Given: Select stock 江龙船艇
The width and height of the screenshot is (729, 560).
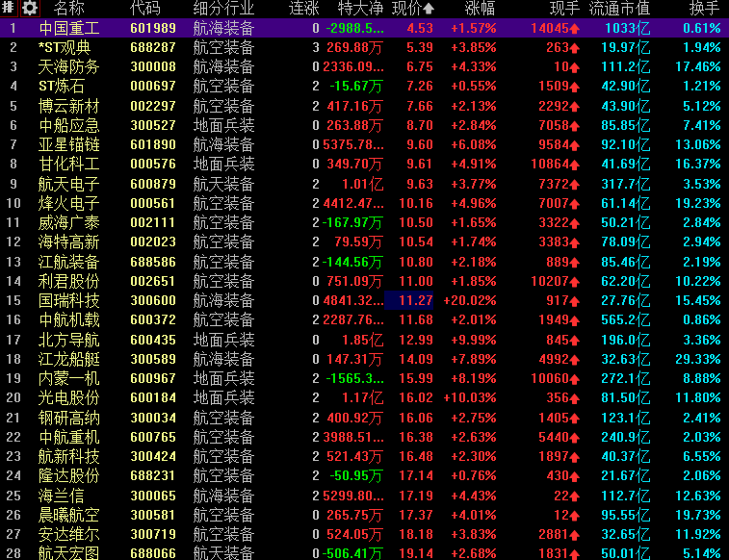Looking at the screenshot, I should [x=68, y=360].
